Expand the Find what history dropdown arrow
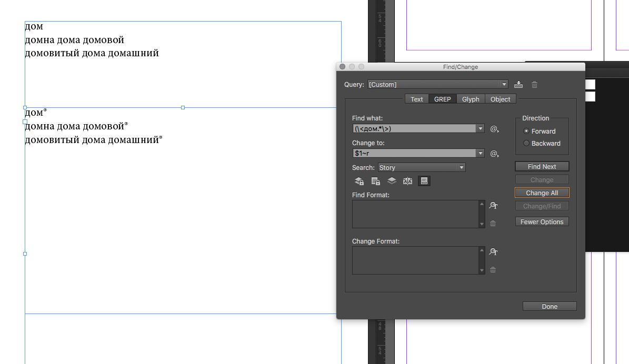The width and height of the screenshot is (629, 364). coord(480,129)
